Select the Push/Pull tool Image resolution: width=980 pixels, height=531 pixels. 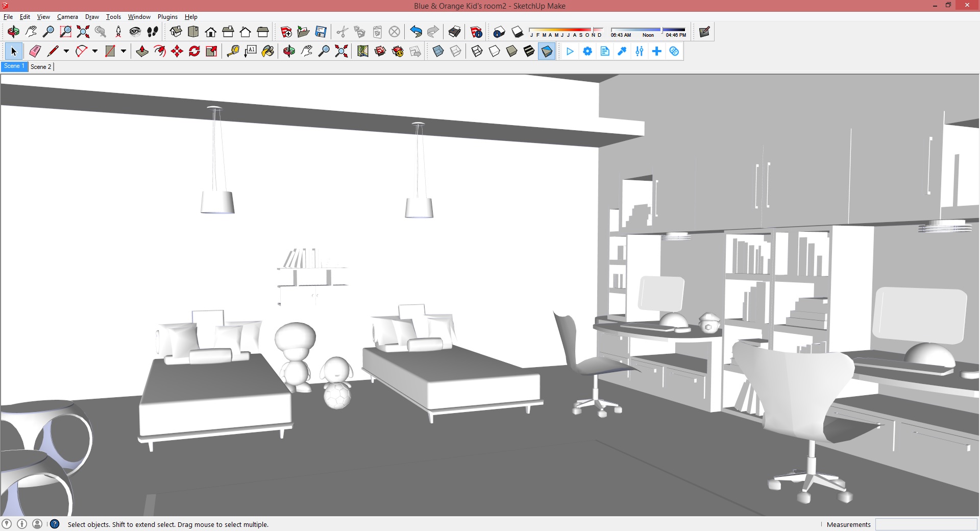click(142, 51)
